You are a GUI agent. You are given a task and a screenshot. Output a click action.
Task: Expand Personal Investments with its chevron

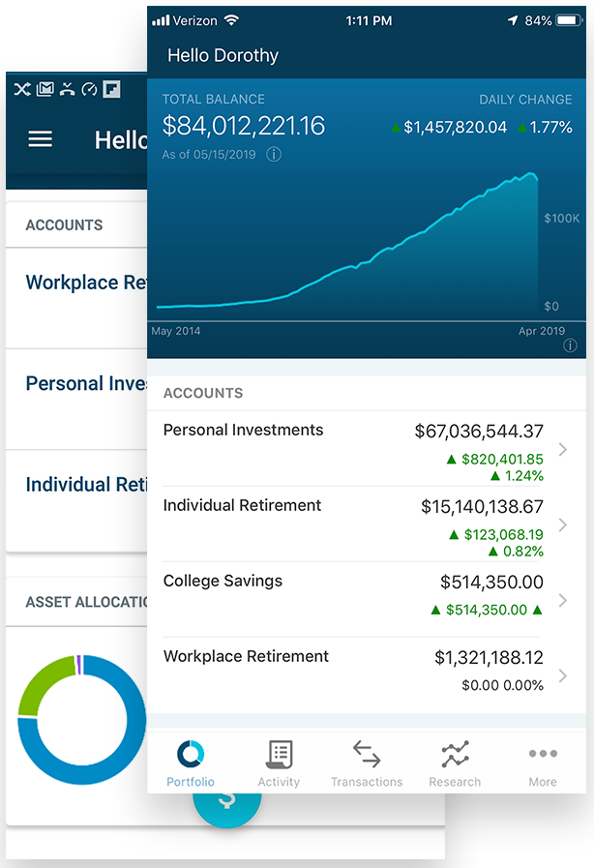click(x=563, y=450)
